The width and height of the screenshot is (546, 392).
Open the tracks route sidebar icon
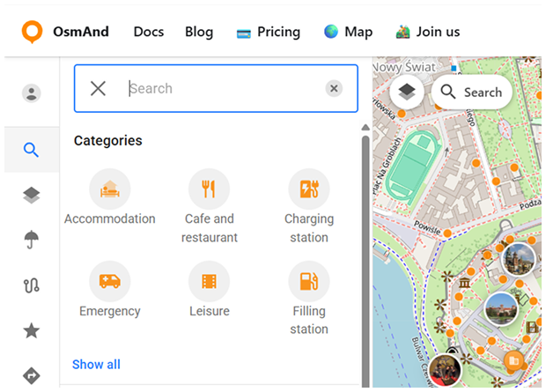pos(32,285)
